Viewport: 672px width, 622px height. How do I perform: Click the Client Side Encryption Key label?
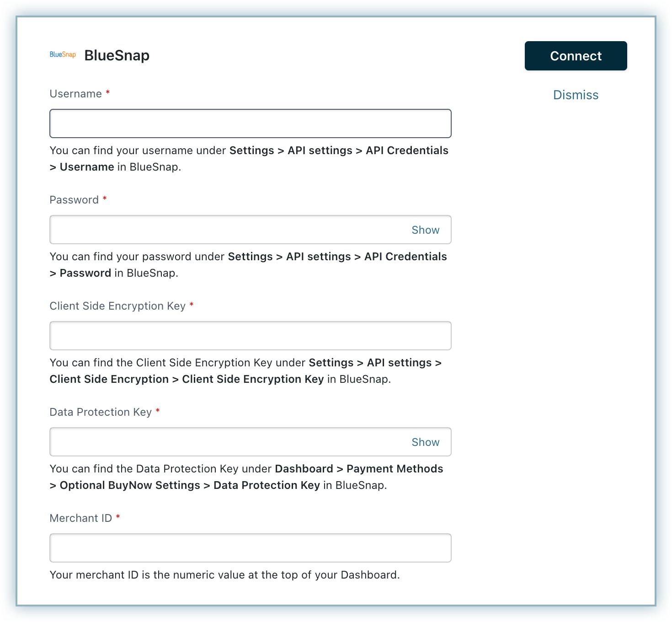[117, 306]
